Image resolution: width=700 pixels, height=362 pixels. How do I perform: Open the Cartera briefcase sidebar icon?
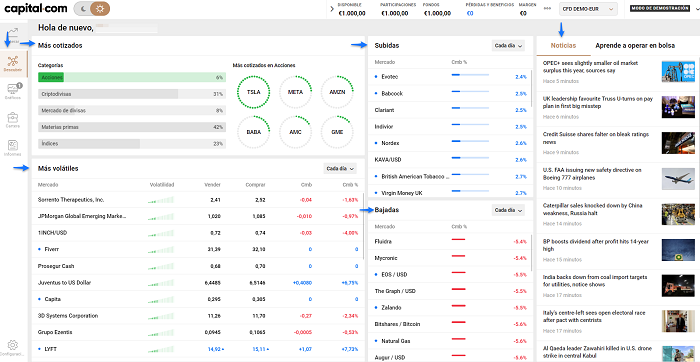13,120
